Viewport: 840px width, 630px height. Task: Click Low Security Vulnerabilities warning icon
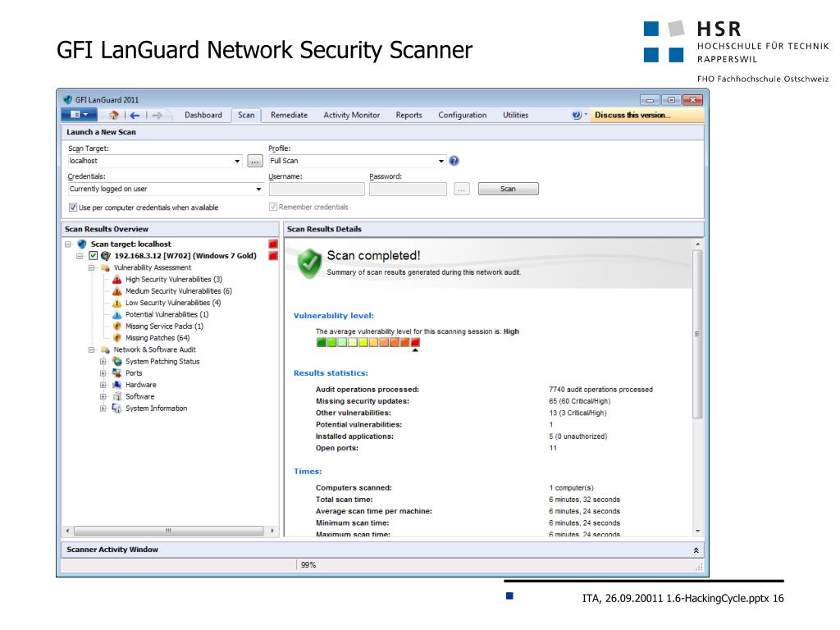click(x=116, y=304)
